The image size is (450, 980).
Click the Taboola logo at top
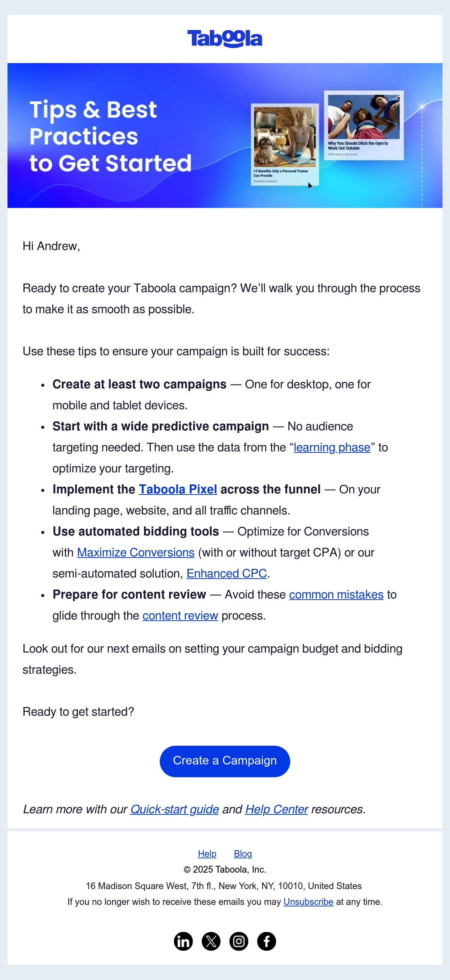[225, 38]
